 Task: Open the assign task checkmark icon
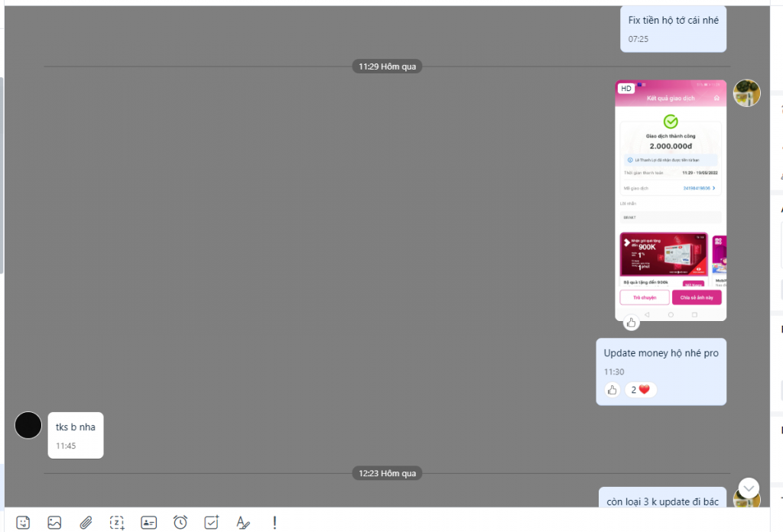pos(212,523)
